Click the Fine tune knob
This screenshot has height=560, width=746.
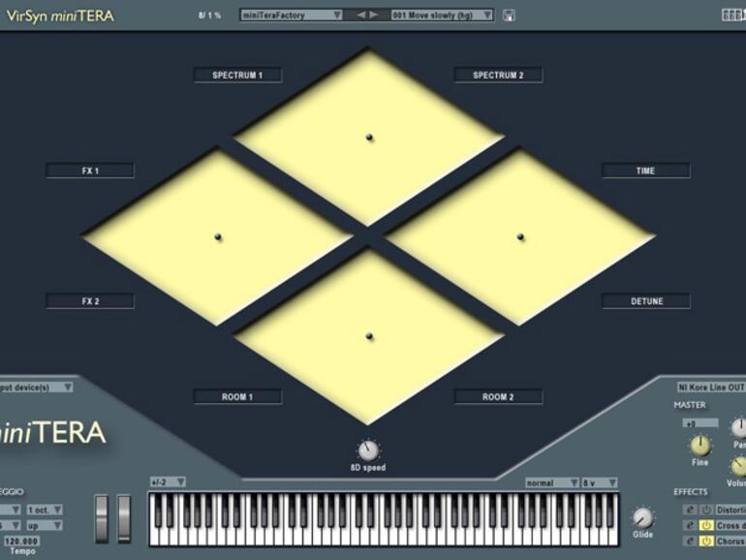[x=699, y=446]
